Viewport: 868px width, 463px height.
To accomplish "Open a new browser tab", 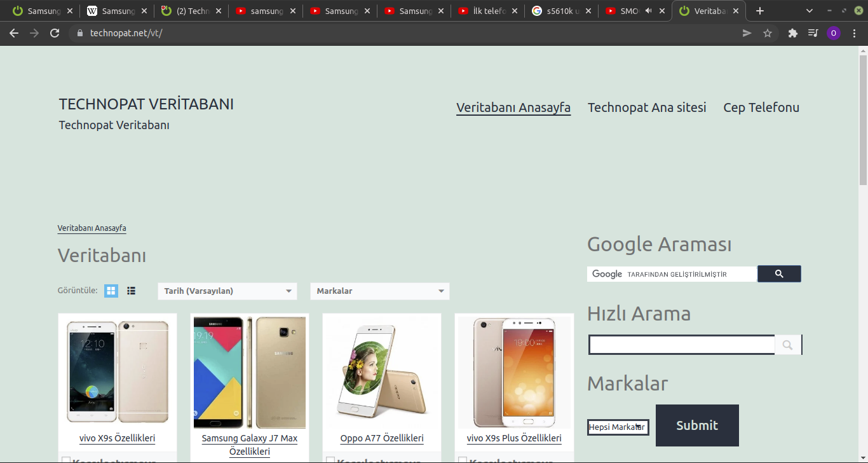I will click(760, 11).
